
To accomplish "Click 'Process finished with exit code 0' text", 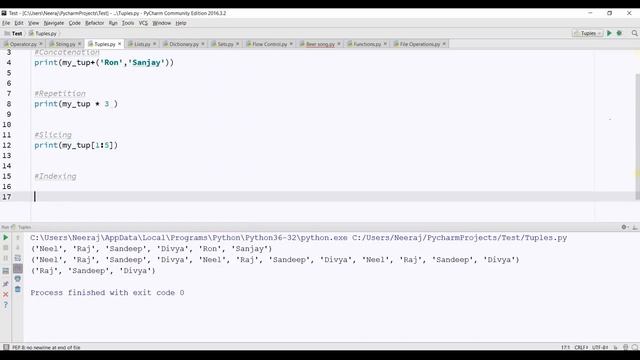I will 107,293.
